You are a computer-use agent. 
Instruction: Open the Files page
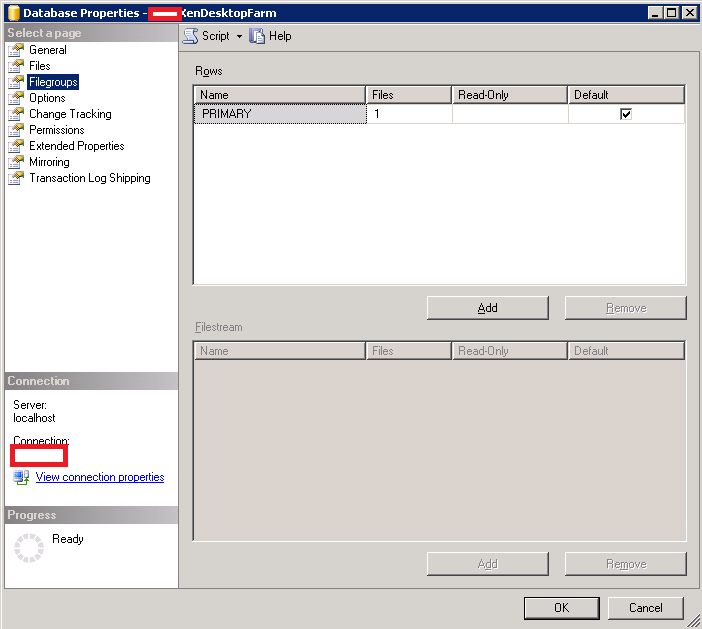(39, 66)
